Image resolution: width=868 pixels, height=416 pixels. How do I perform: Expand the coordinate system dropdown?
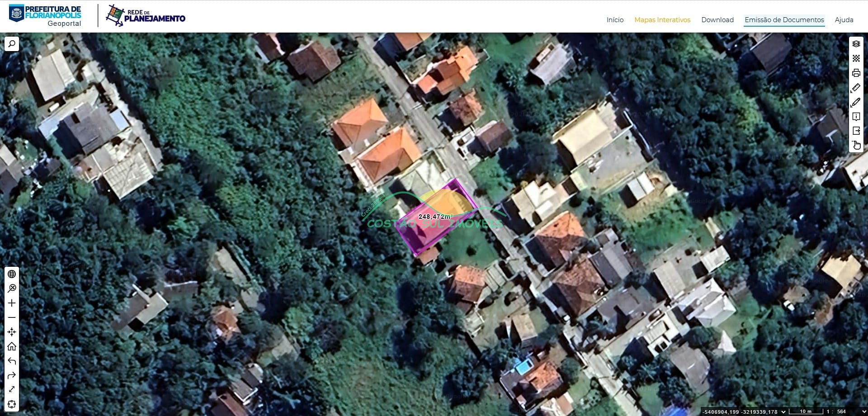[x=783, y=411]
